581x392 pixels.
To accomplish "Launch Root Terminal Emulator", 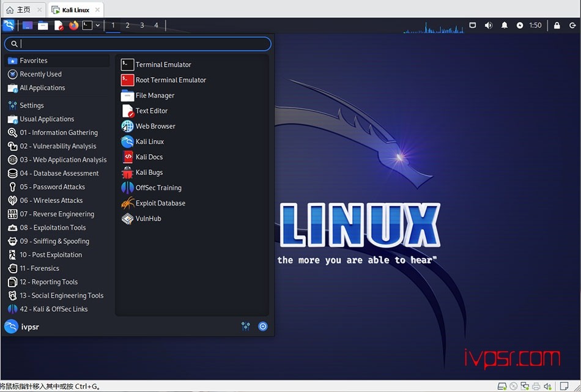I will 192,80.
